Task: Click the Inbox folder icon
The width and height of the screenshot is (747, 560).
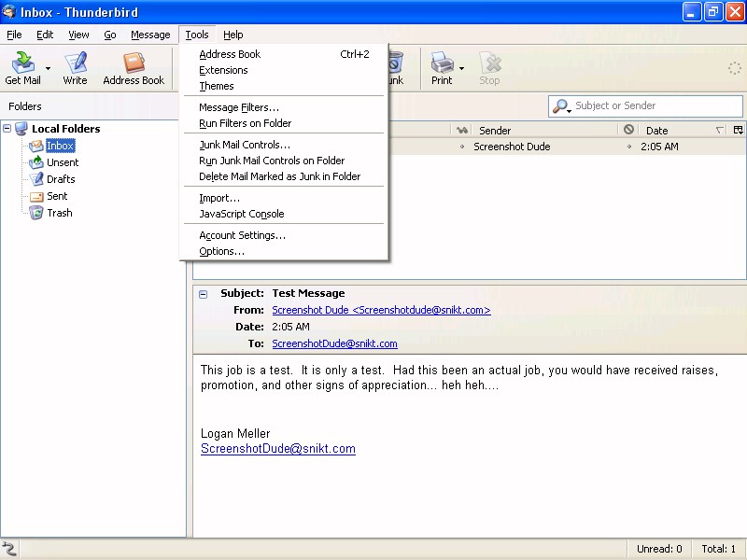Action: click(36, 146)
